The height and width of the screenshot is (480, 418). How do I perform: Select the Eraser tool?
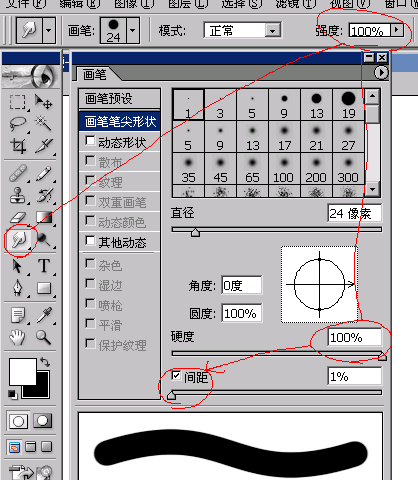point(18,217)
